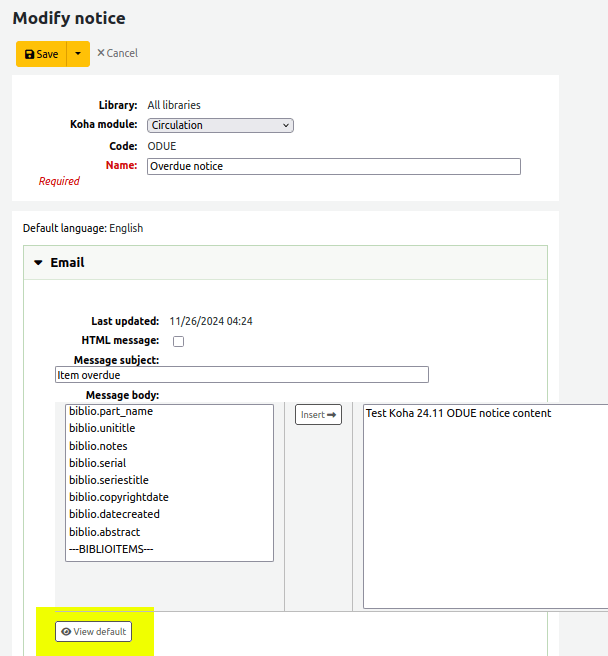The height and width of the screenshot is (656, 608).
Task: Click the Name input field
Action: tap(334, 166)
